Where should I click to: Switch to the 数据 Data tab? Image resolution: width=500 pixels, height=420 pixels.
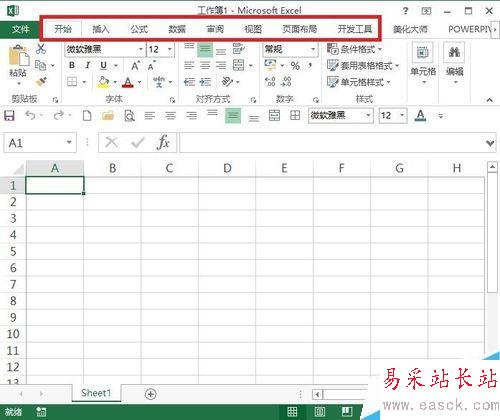point(177,29)
